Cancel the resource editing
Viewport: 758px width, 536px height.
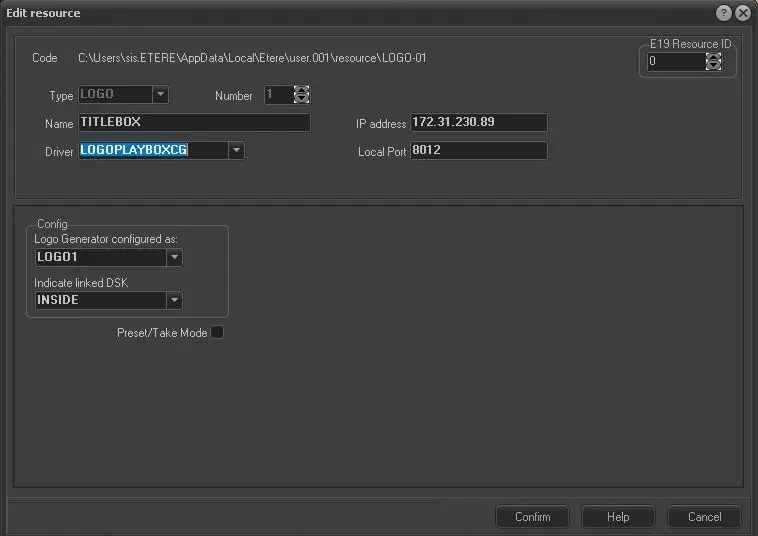tap(704, 517)
